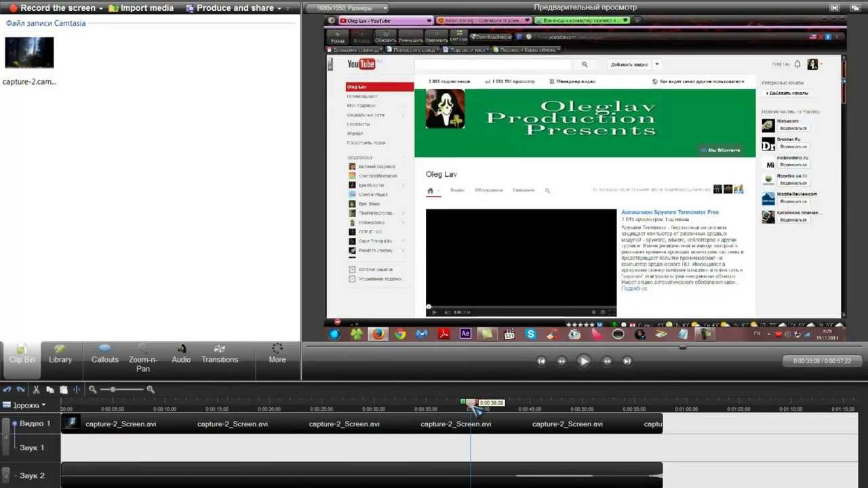Screen dimensions: 868x488
Task: Select the Звук 2 track label
Action: 32,476
